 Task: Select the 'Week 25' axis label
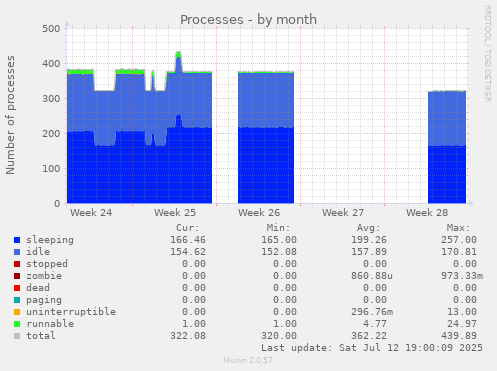click(175, 213)
